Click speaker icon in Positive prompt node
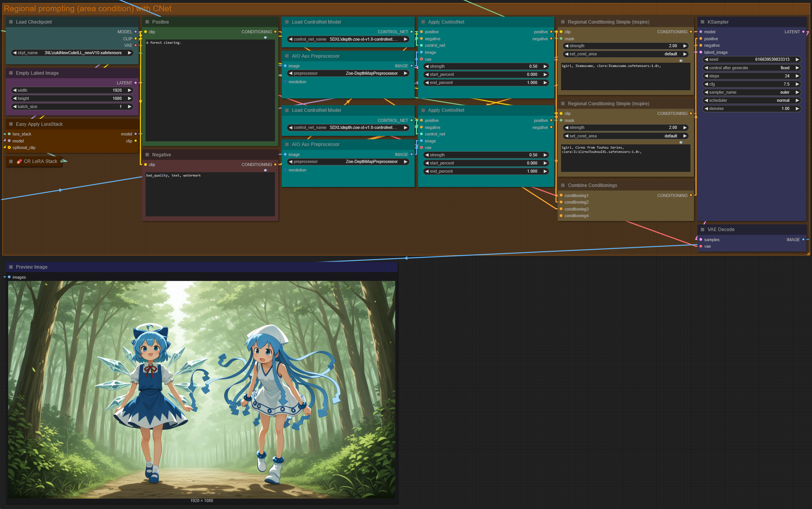The width and height of the screenshot is (812, 509). (266, 38)
